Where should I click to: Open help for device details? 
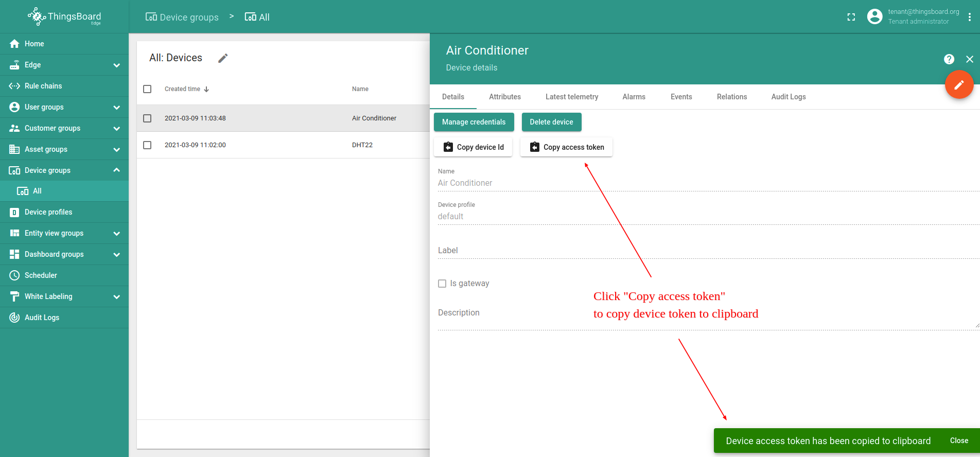point(949,59)
